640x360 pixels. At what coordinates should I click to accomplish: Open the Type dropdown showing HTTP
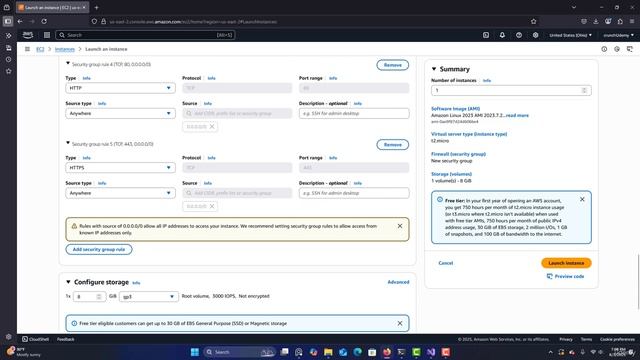tap(120, 88)
